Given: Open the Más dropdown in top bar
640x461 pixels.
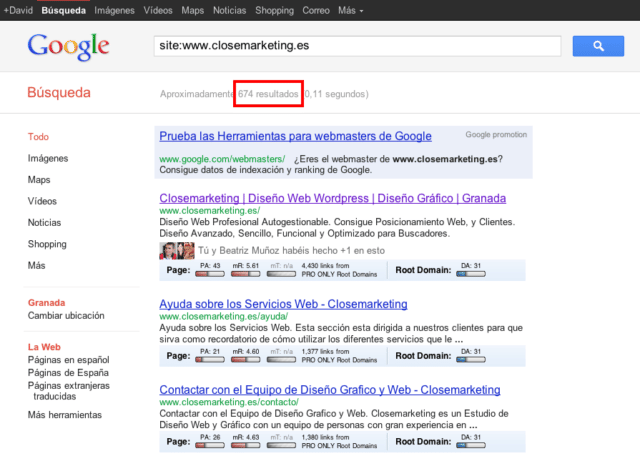Looking at the screenshot, I should click(351, 10).
